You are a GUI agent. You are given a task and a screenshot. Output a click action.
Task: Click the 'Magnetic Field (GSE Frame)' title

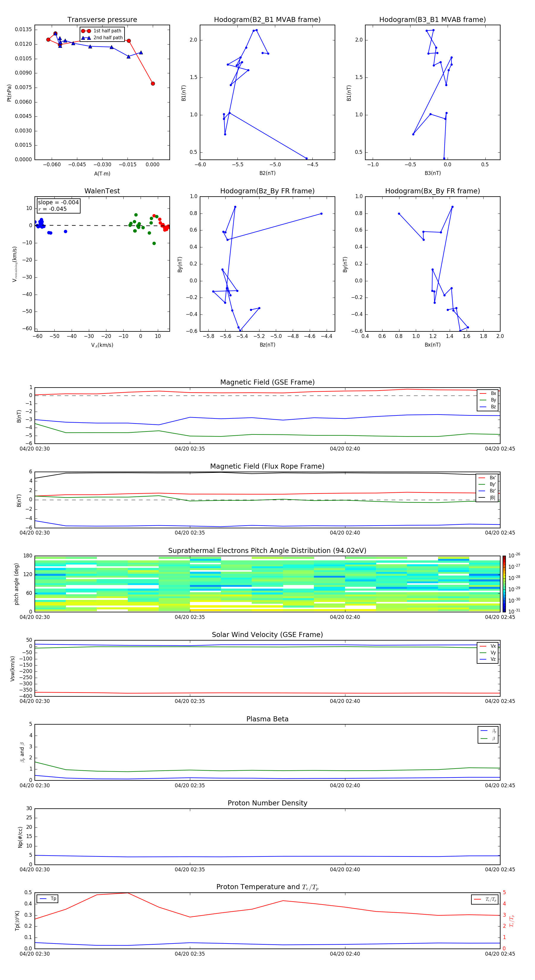267,382
